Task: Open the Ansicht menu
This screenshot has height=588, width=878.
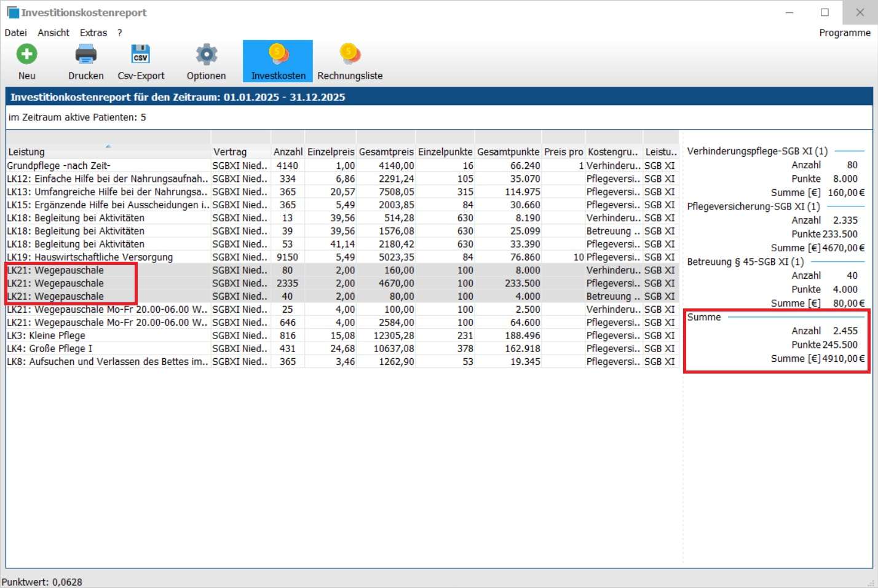Action: click(x=53, y=33)
